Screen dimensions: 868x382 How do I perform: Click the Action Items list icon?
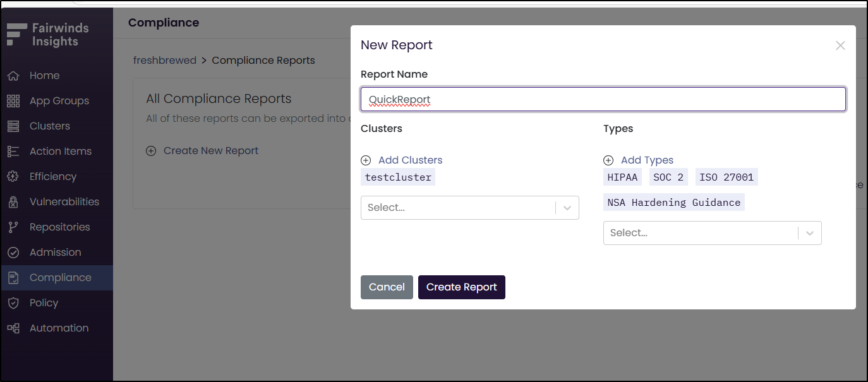pyautogui.click(x=13, y=152)
